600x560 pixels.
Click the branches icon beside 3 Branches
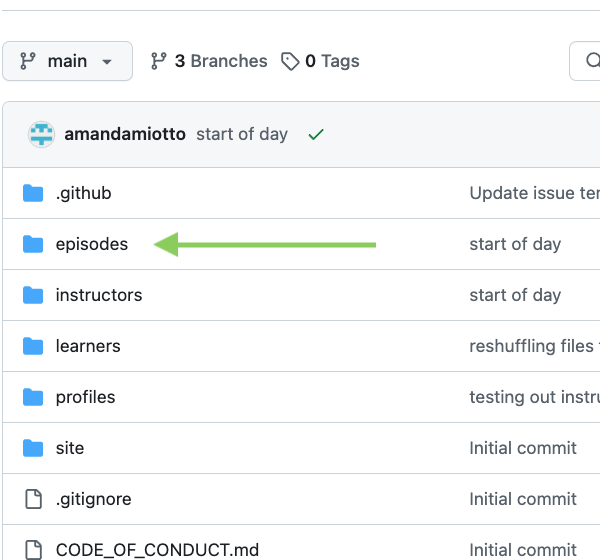158,61
